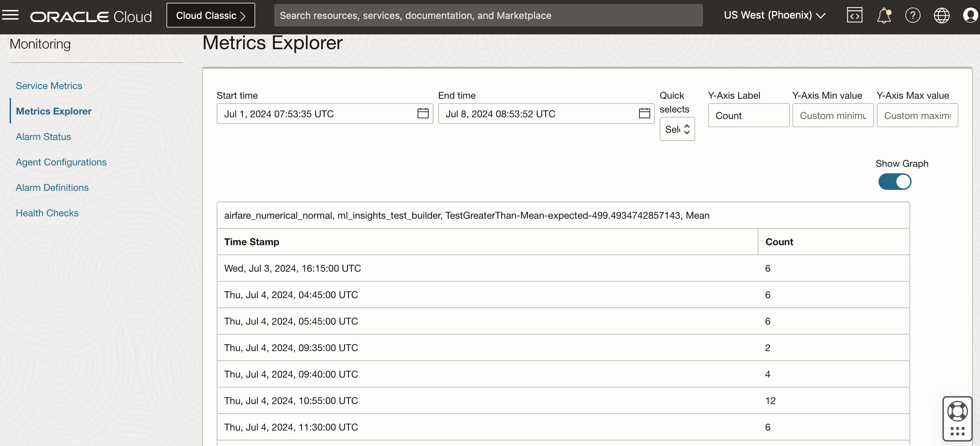Select Alarm Status in the sidebar
The height and width of the screenshot is (446, 980).
tap(43, 137)
